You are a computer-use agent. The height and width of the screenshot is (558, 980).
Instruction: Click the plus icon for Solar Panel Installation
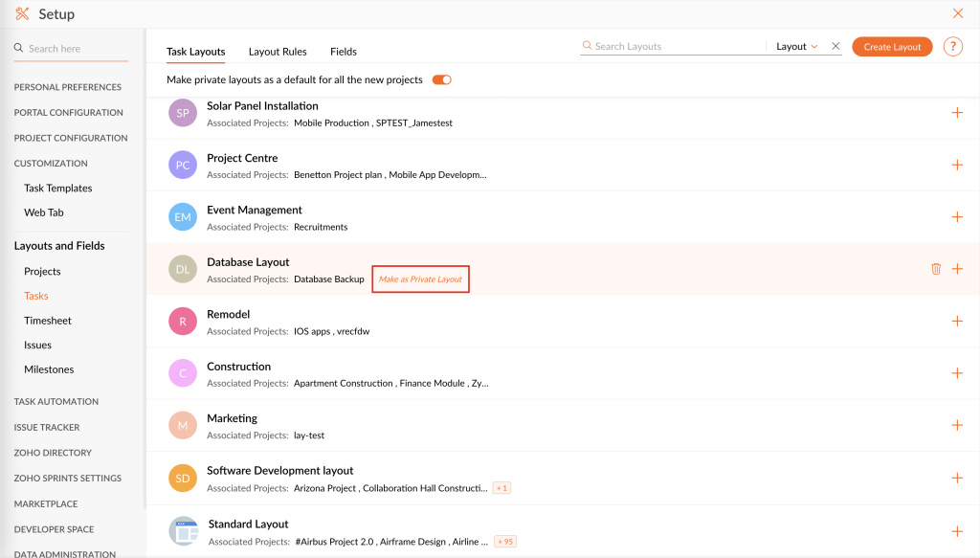(957, 113)
